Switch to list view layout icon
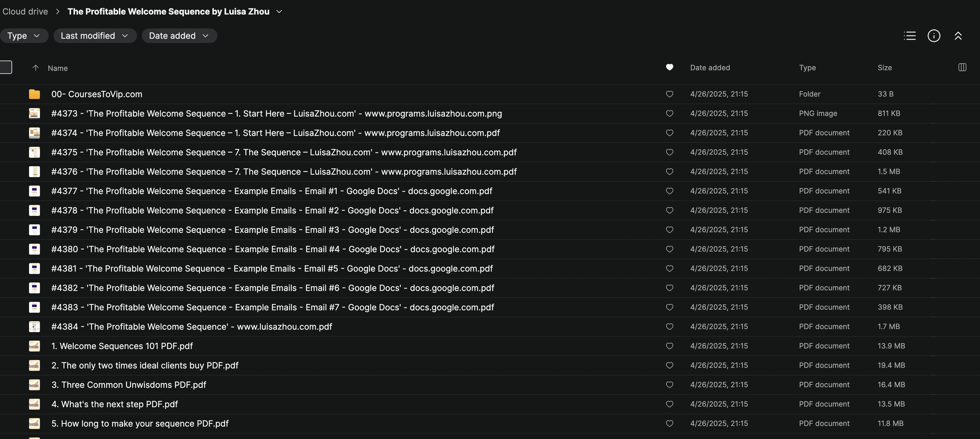 pos(910,36)
